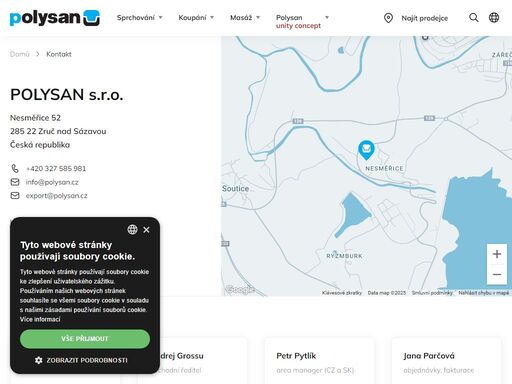Click the Polysan map marker pin
Viewport: 512px width, 384px height.
366,150
